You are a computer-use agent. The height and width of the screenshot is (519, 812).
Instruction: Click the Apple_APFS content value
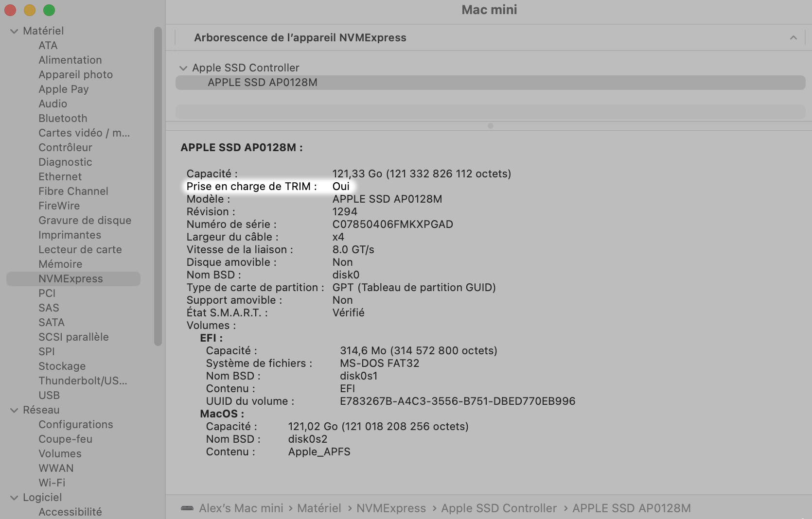pyautogui.click(x=319, y=451)
